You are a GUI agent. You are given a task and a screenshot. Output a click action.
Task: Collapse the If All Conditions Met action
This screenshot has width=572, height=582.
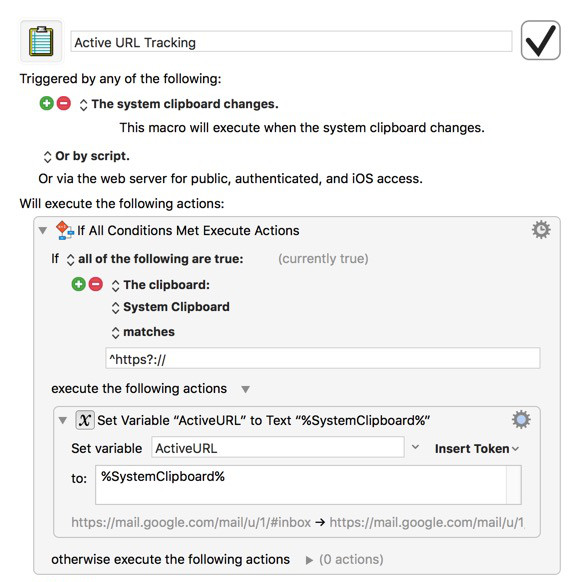(x=43, y=230)
